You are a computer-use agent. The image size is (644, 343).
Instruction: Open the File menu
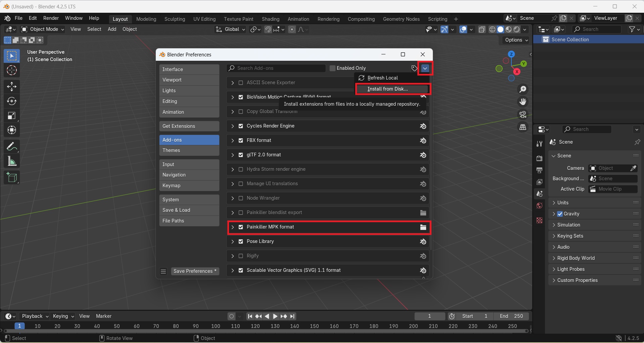[x=18, y=18]
